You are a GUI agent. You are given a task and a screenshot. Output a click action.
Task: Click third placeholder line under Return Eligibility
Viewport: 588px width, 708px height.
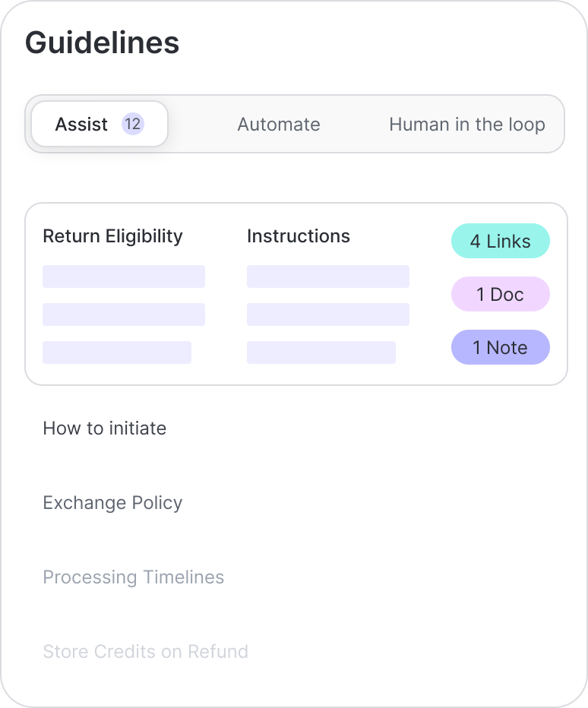coord(116,352)
